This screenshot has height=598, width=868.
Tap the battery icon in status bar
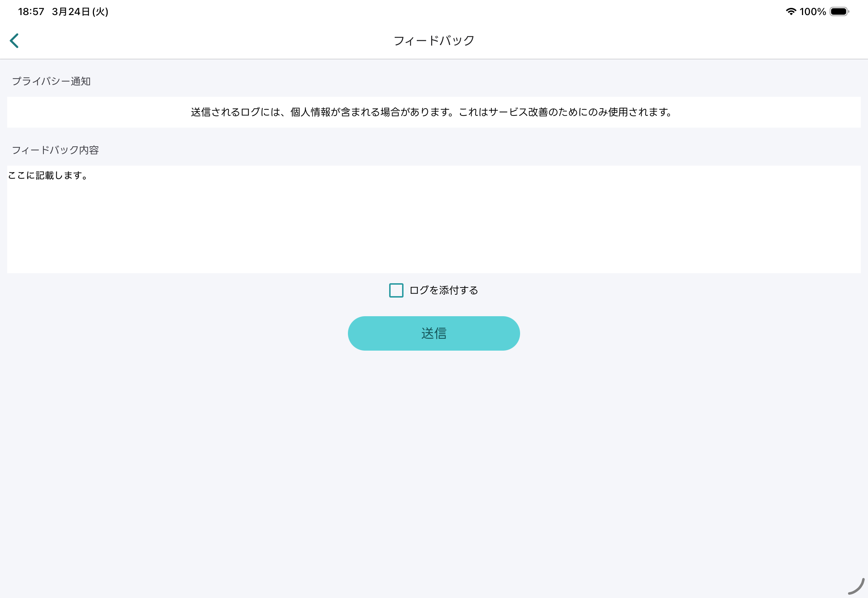click(840, 11)
